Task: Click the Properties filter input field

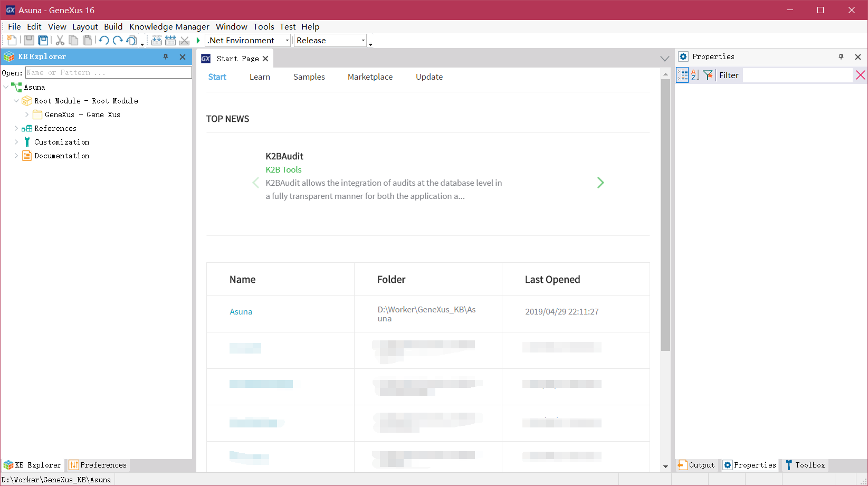Action: 797,75
